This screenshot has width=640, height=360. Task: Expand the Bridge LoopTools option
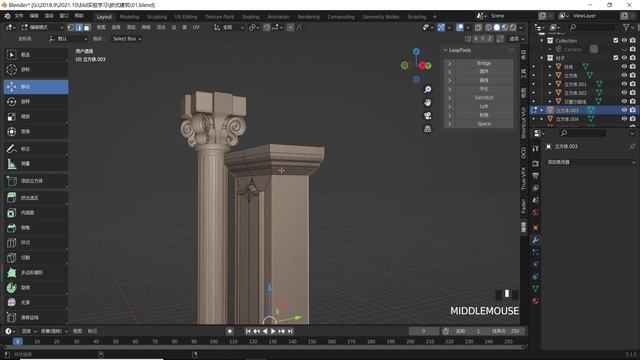(450, 63)
